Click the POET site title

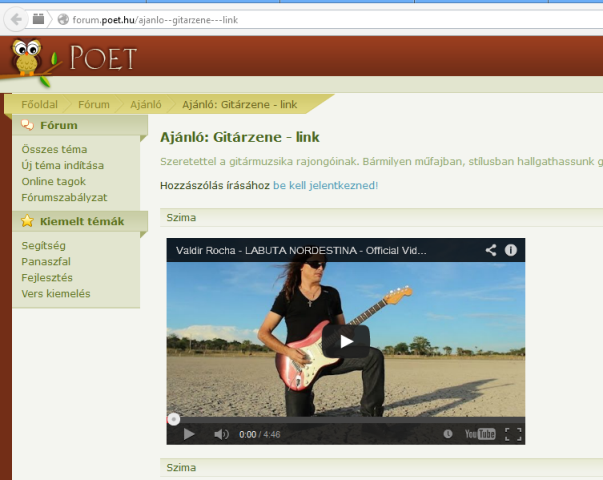click(103, 58)
